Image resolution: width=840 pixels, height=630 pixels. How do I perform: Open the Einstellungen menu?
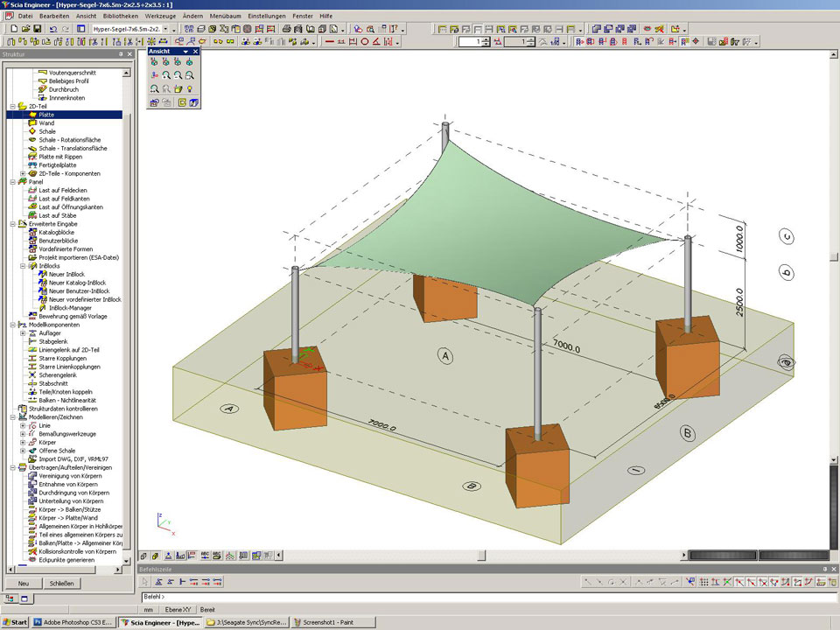(266, 17)
